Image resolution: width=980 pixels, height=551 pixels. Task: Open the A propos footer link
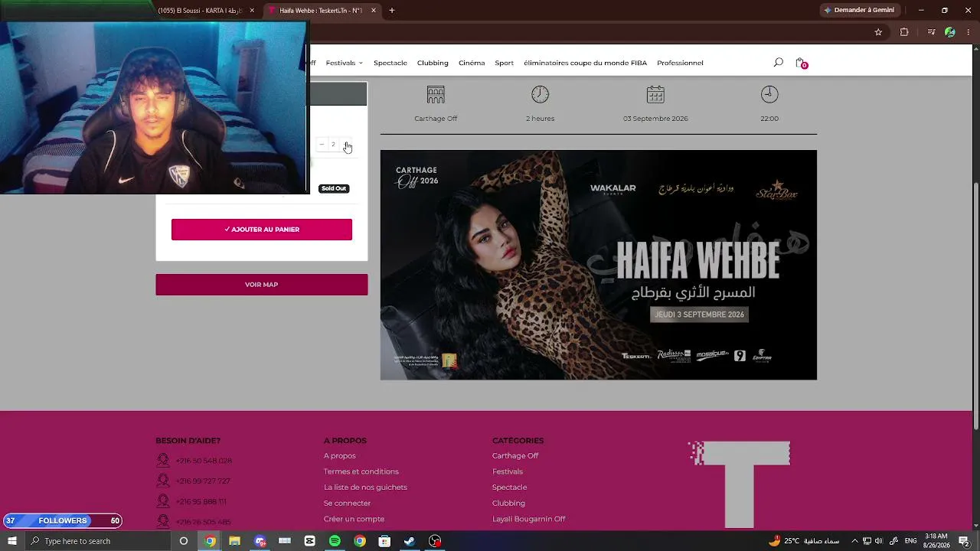coord(340,456)
